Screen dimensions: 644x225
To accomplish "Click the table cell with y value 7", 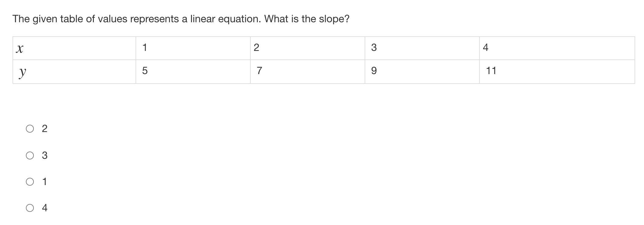I will pos(307,72).
